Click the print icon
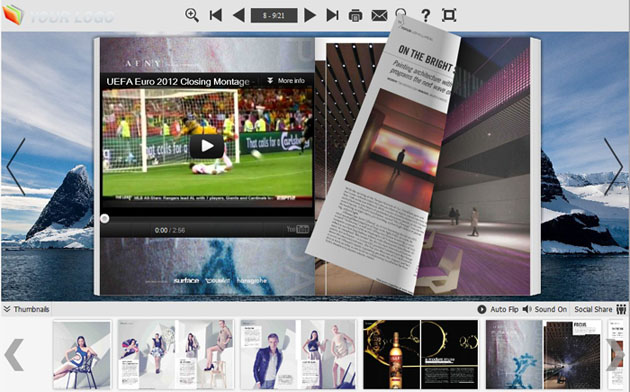This screenshot has height=392, width=630. [356, 16]
